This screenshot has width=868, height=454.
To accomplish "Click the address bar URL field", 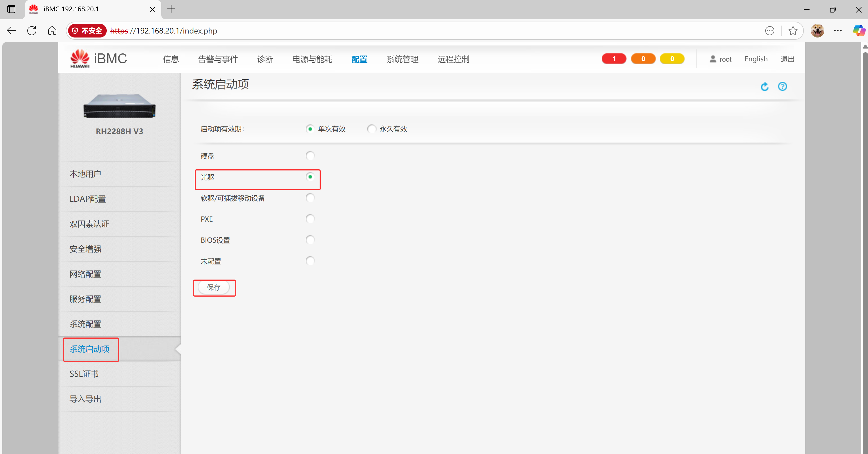I will click(404, 31).
